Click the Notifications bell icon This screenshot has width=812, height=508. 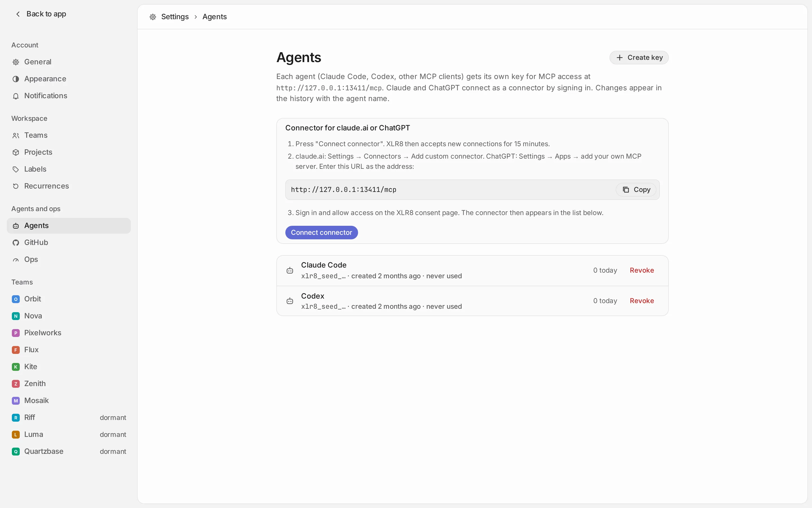coord(16,96)
